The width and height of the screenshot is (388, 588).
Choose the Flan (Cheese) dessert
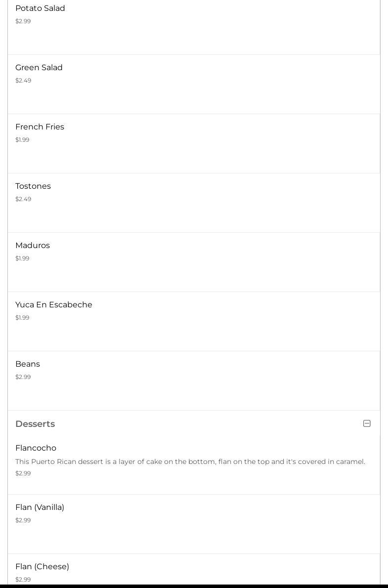[42, 567]
